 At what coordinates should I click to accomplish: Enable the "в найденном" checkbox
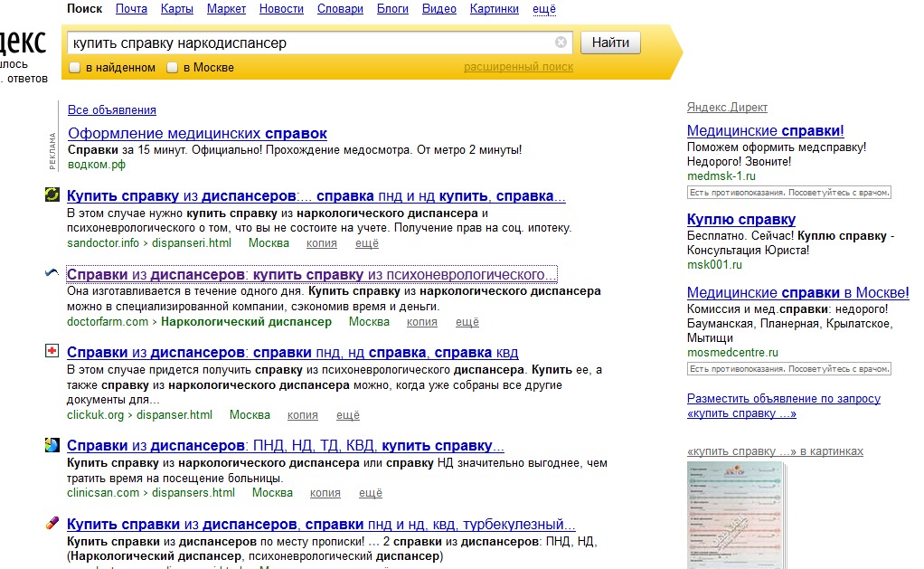click(x=75, y=68)
